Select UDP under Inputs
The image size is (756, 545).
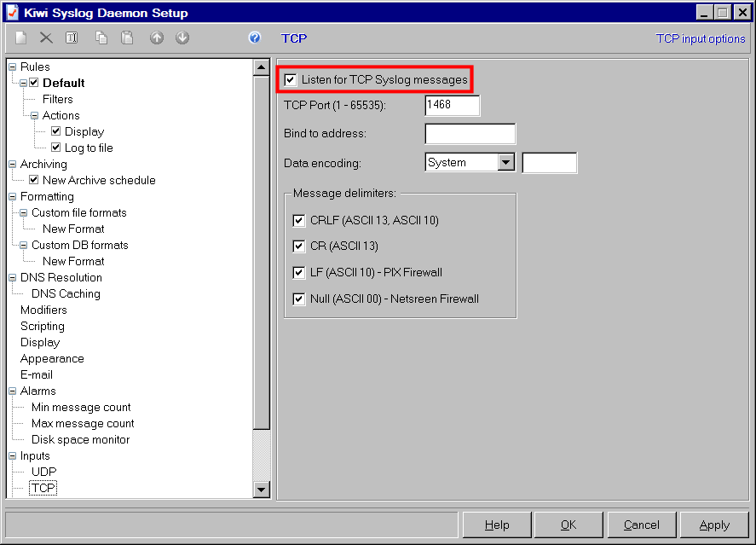(43, 472)
